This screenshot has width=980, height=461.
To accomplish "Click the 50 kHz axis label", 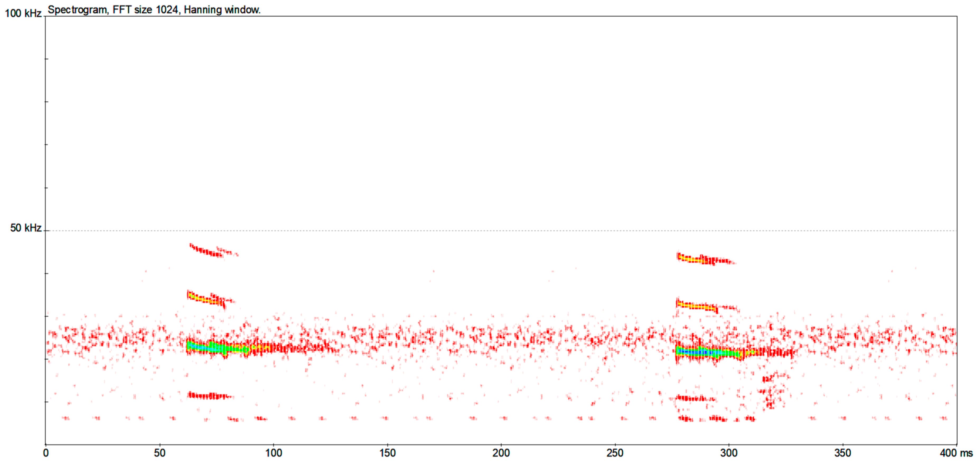I will coord(26,228).
